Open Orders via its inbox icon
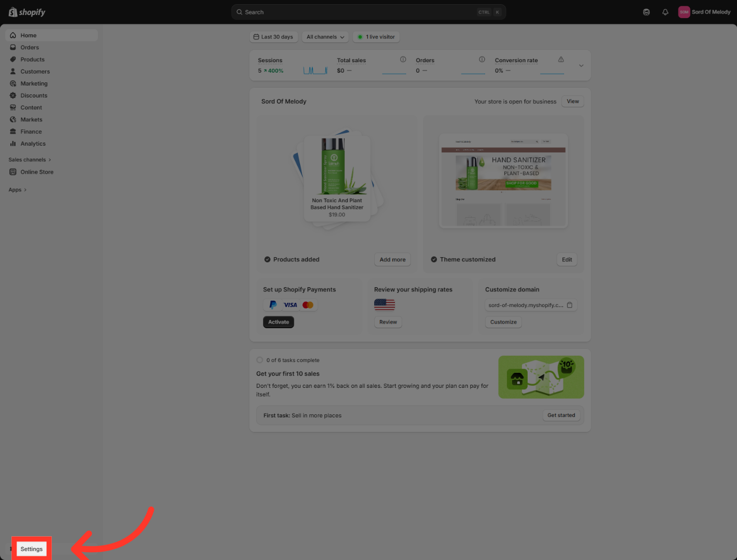This screenshot has width=737, height=560. (13, 47)
